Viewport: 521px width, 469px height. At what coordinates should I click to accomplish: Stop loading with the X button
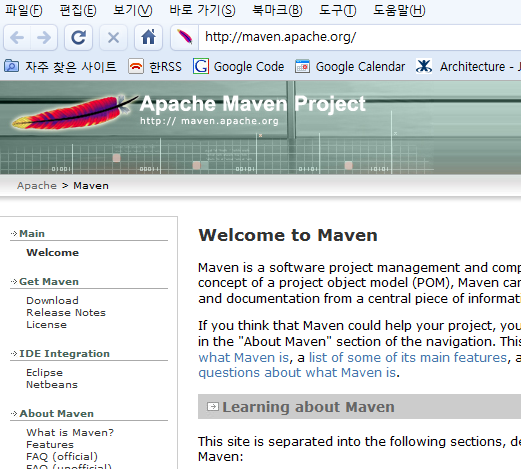pyautogui.click(x=113, y=38)
